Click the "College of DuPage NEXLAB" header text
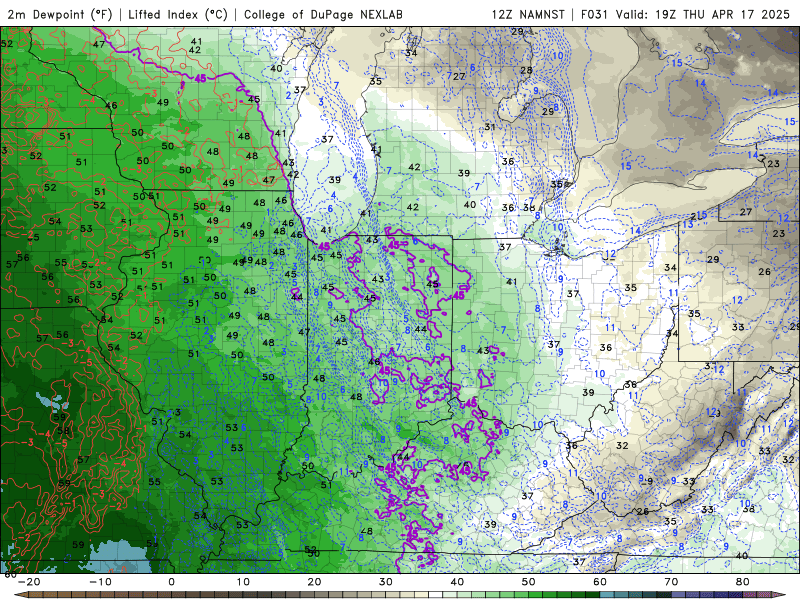The width and height of the screenshot is (800, 600). pyautogui.click(x=323, y=14)
